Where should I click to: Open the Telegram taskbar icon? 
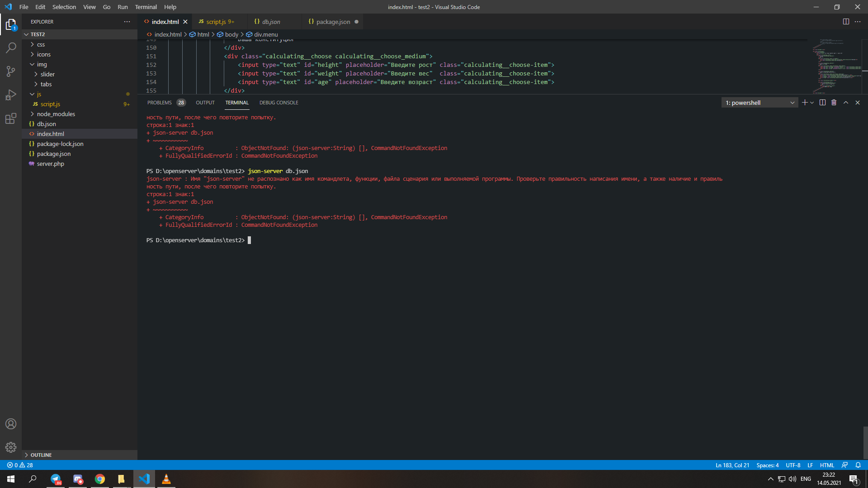pos(56,479)
